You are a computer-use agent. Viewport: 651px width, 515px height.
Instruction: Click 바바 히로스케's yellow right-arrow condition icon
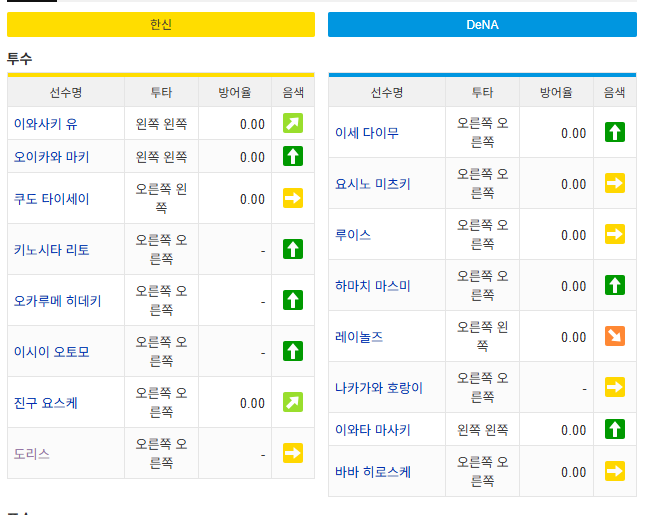pyautogui.click(x=615, y=471)
